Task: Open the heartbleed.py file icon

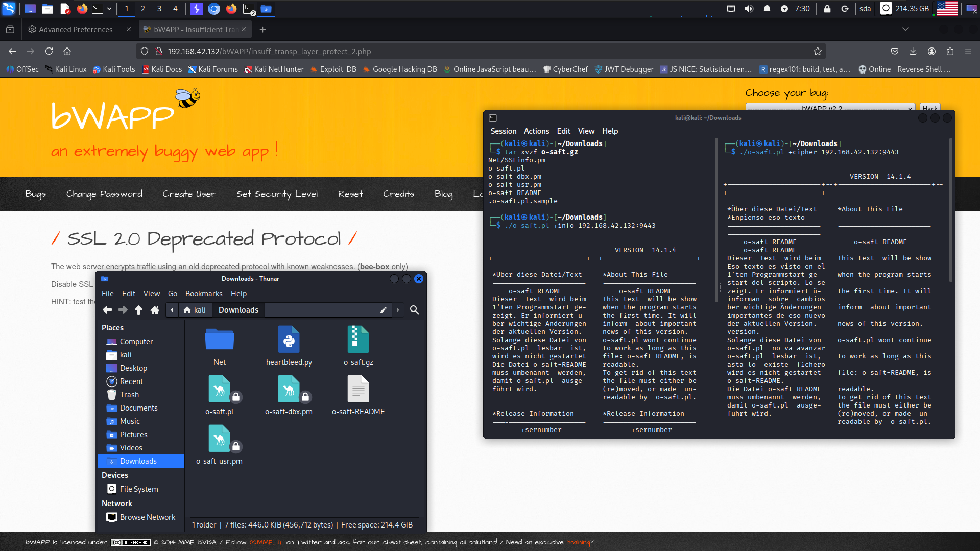Action: click(x=289, y=340)
